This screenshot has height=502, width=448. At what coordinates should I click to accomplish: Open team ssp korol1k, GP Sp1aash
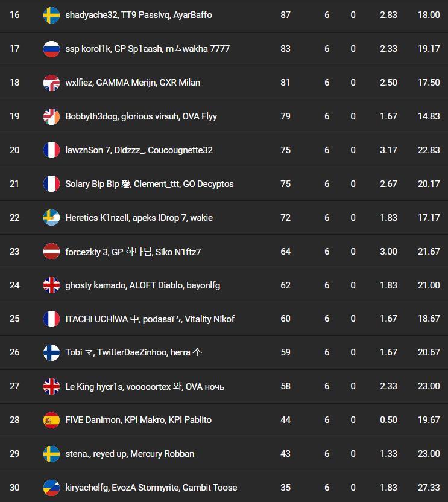[147, 49]
